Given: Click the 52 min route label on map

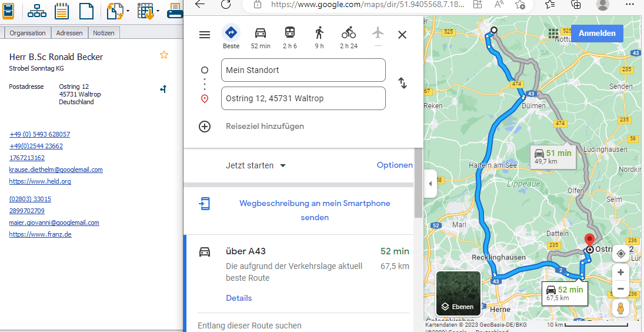Looking at the screenshot, I should click(x=565, y=293).
